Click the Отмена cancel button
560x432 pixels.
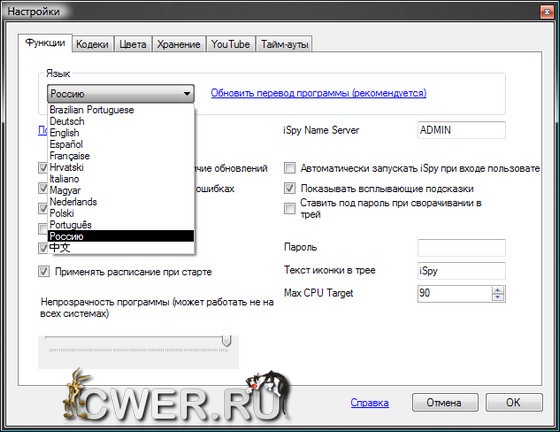(445, 403)
